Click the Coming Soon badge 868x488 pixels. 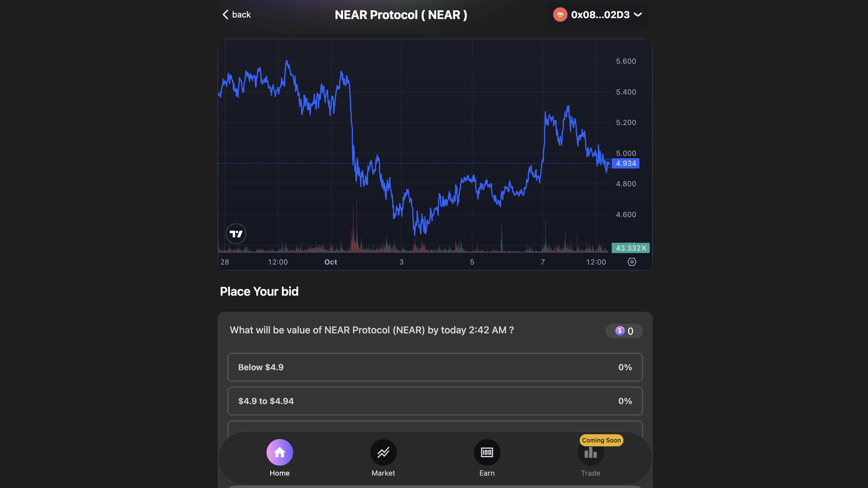[x=601, y=440]
